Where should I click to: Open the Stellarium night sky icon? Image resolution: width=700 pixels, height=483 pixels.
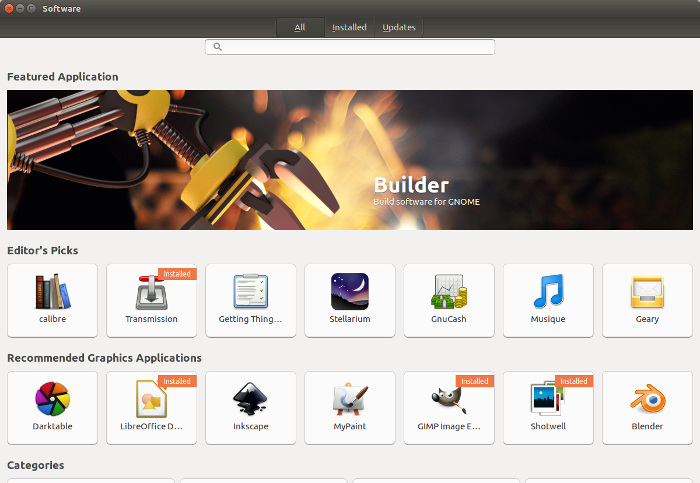350,291
